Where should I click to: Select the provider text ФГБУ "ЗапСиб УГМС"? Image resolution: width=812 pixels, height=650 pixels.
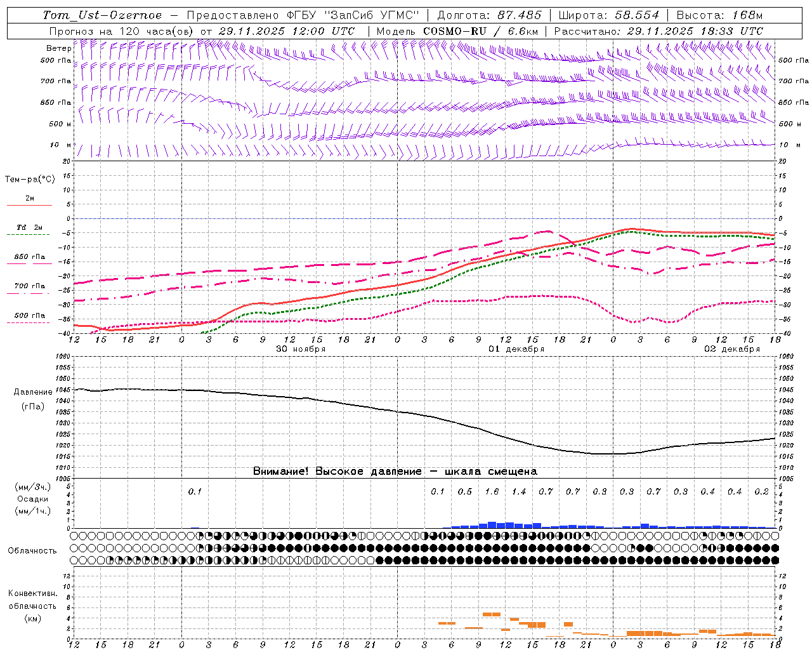click(354, 15)
